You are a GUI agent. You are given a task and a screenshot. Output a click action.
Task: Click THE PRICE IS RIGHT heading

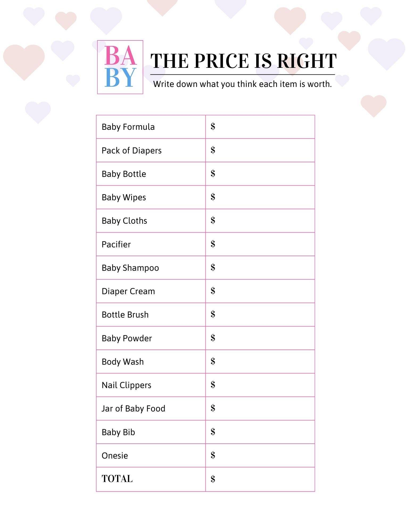[x=244, y=61]
